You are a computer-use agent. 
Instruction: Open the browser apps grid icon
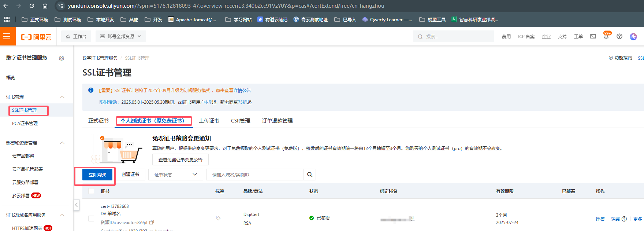[7, 19]
